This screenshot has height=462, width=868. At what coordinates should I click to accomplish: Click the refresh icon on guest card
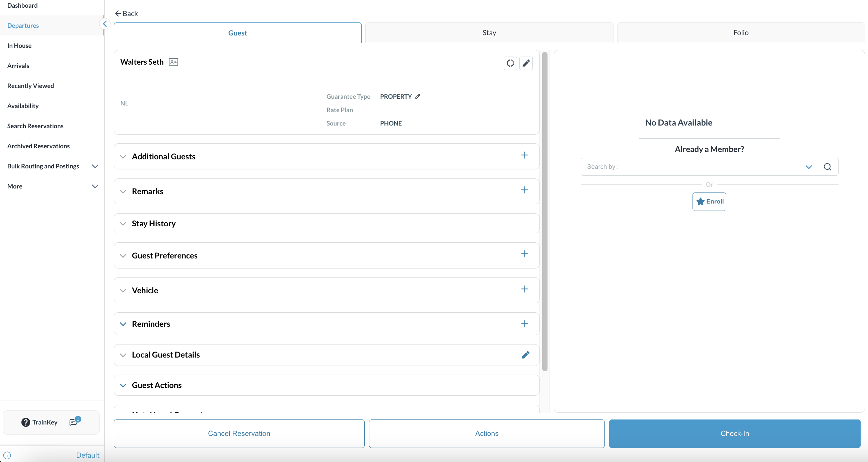pyautogui.click(x=510, y=63)
